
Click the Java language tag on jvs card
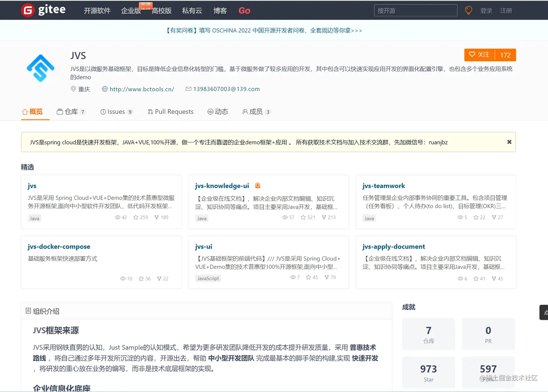click(x=34, y=218)
